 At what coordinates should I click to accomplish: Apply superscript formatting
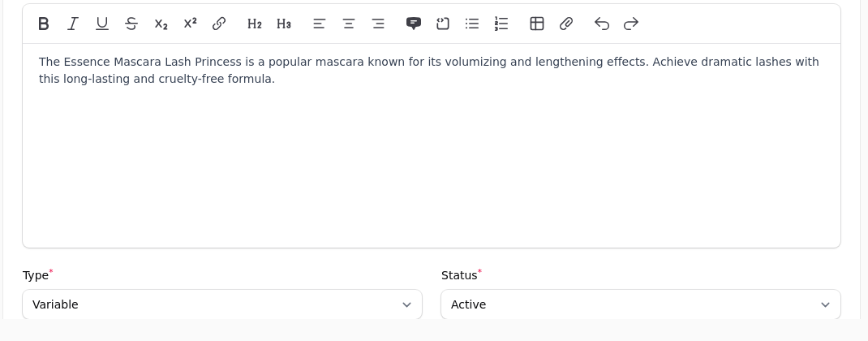click(190, 24)
